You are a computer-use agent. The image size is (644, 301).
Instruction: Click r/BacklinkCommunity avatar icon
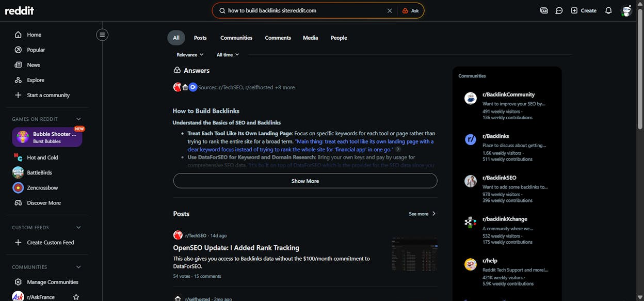(470, 98)
